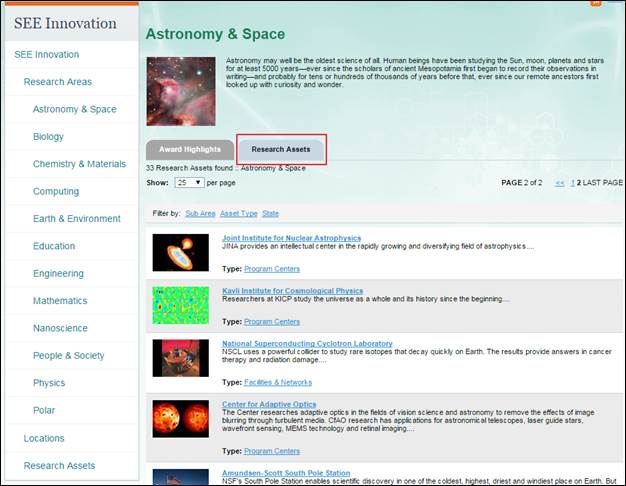Jump to page 1 of results
The width and height of the screenshot is (626, 486).
[x=573, y=183]
